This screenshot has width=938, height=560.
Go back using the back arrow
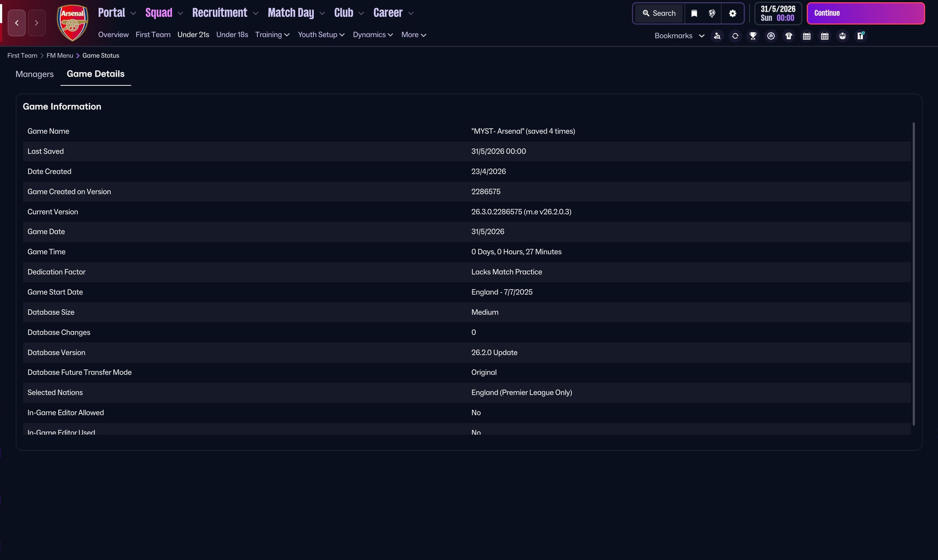click(16, 23)
